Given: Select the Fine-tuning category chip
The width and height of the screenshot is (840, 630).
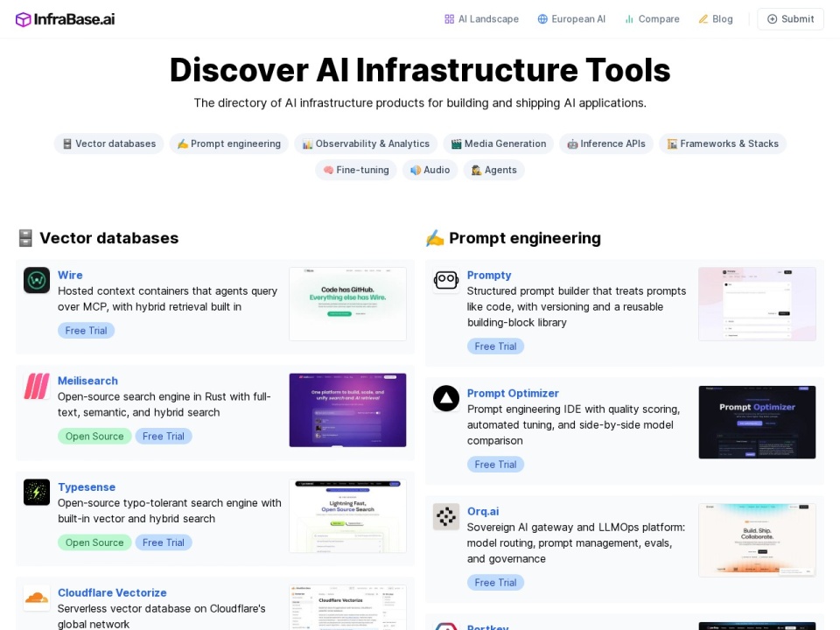Looking at the screenshot, I should pos(356,170).
